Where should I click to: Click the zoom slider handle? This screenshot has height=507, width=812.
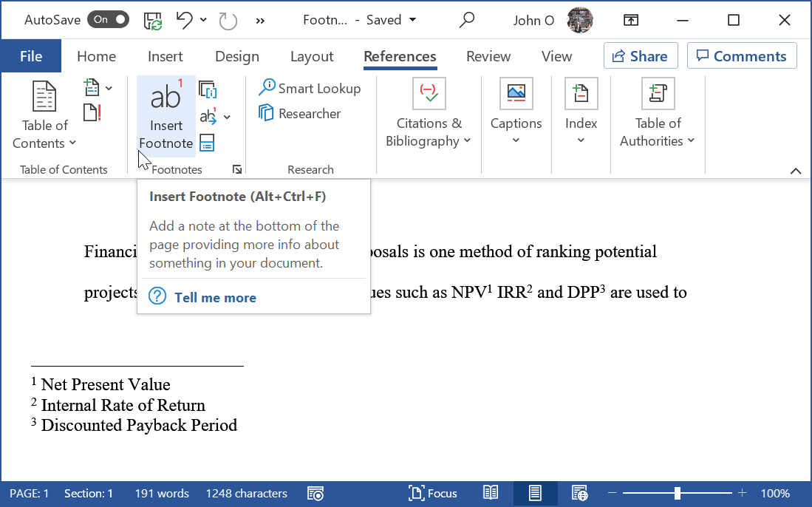click(677, 493)
